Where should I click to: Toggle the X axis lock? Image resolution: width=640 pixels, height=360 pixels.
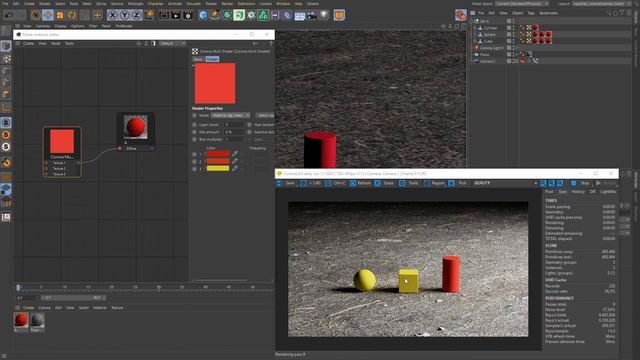[x=112, y=16]
